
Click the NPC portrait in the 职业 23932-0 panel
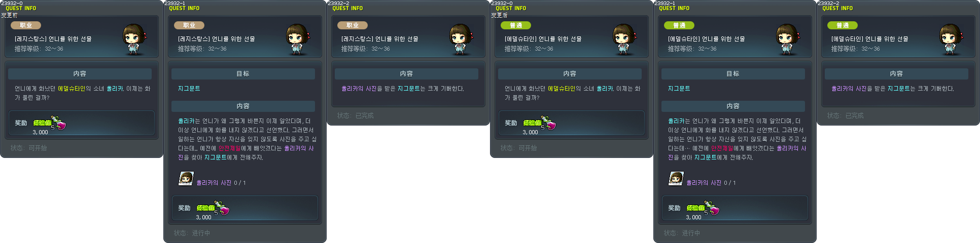(134, 39)
